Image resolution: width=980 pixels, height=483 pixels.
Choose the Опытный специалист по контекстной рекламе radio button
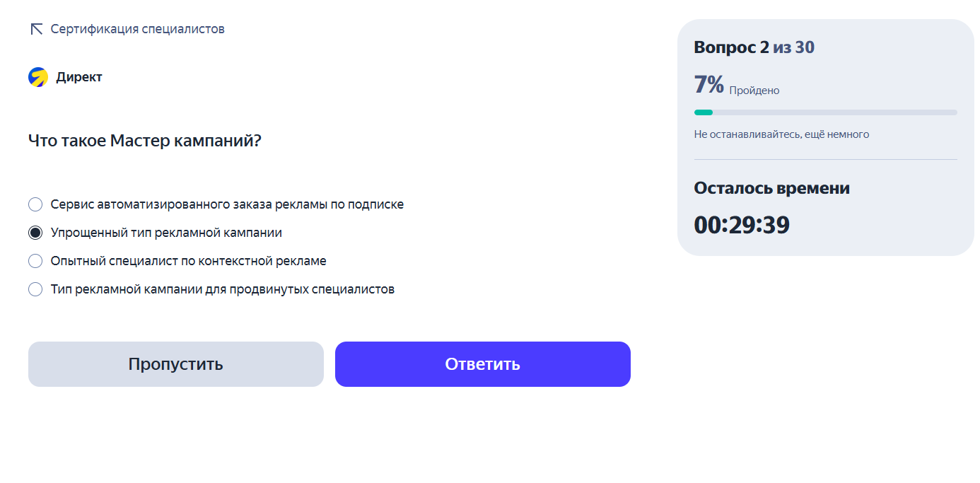[35, 261]
